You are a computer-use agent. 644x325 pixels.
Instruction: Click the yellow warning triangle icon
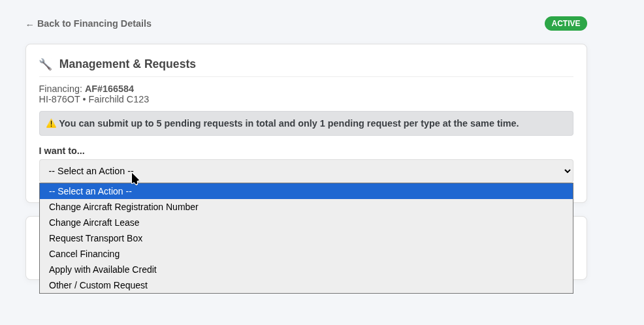51,123
